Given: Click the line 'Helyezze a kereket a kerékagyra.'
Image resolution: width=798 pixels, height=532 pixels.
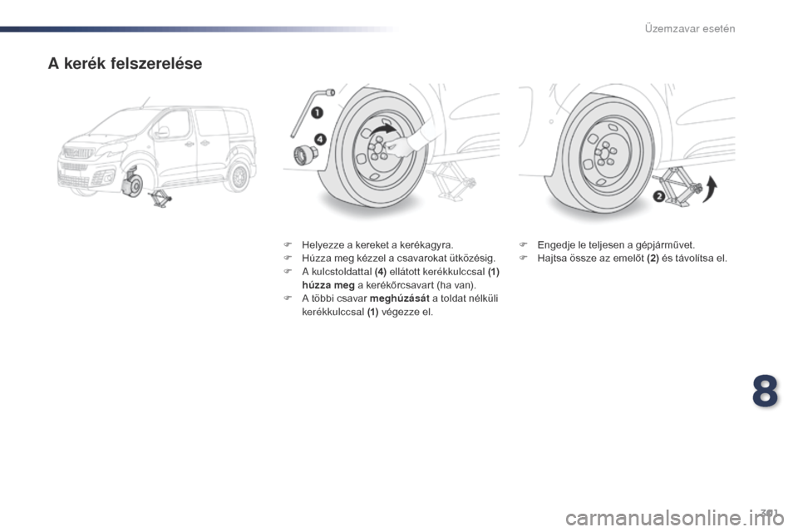Looking at the screenshot, I should pos(377,244).
